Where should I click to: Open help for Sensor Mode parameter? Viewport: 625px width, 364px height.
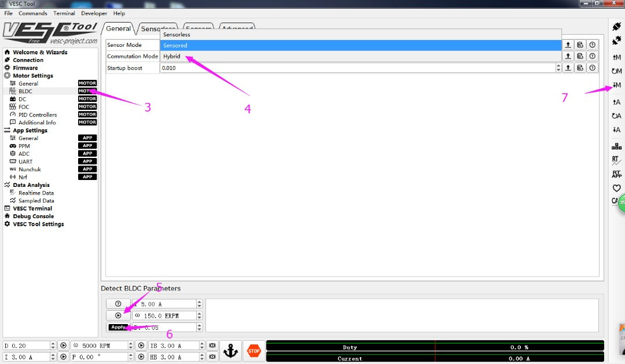click(x=593, y=45)
